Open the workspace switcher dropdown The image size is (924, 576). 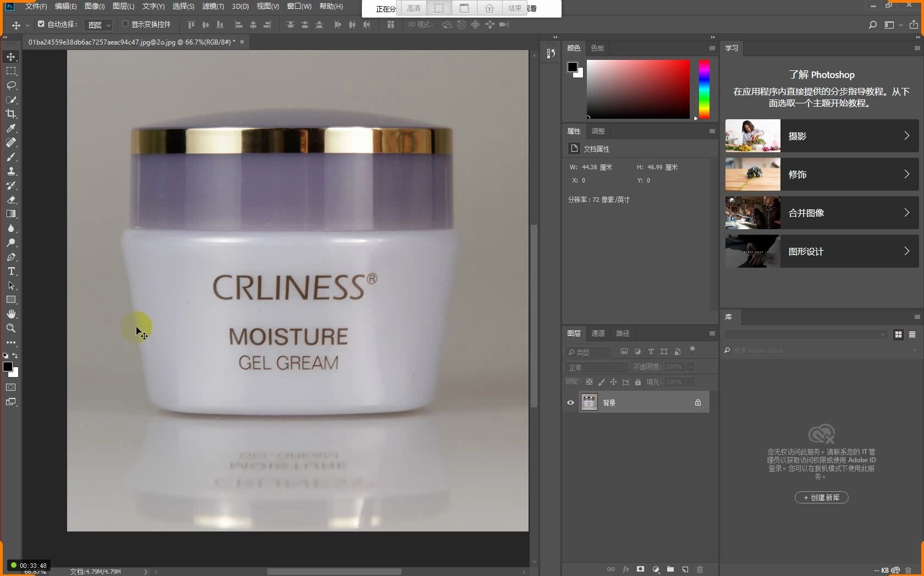click(893, 25)
